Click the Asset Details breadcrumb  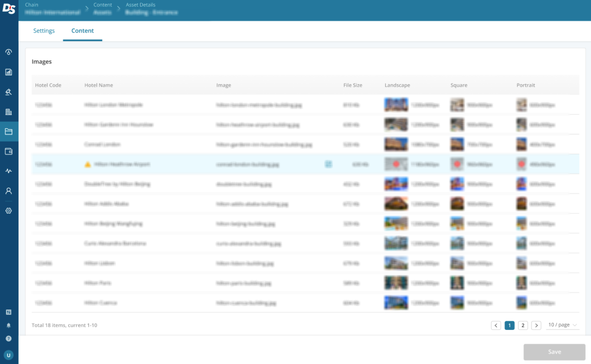coord(141,5)
